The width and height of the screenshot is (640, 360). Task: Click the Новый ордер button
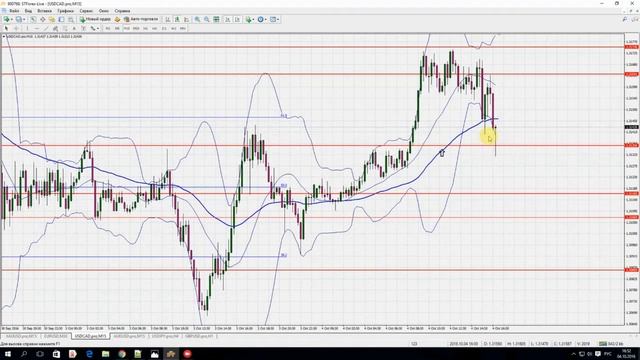[95, 19]
